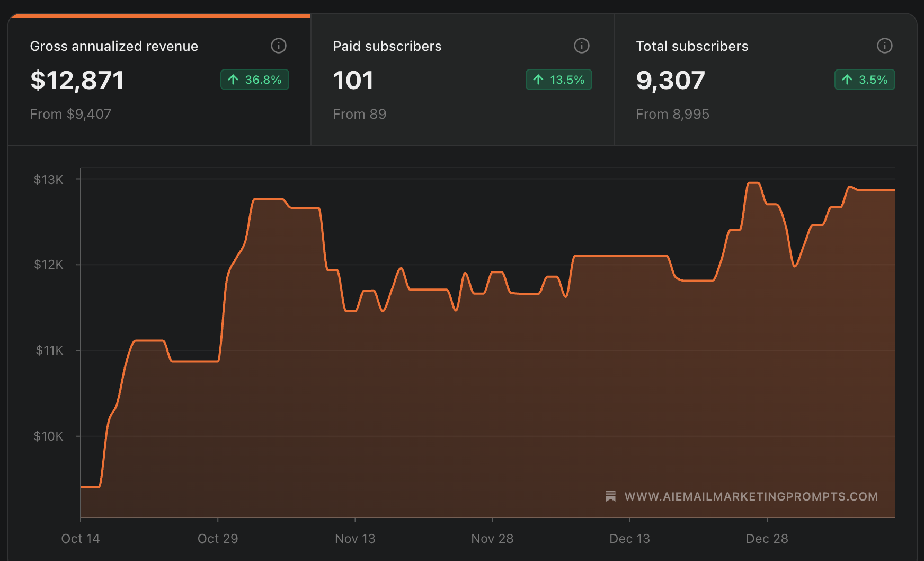This screenshot has height=561, width=924.
Task: Select the Dec 13 axis label
Action: click(x=629, y=539)
